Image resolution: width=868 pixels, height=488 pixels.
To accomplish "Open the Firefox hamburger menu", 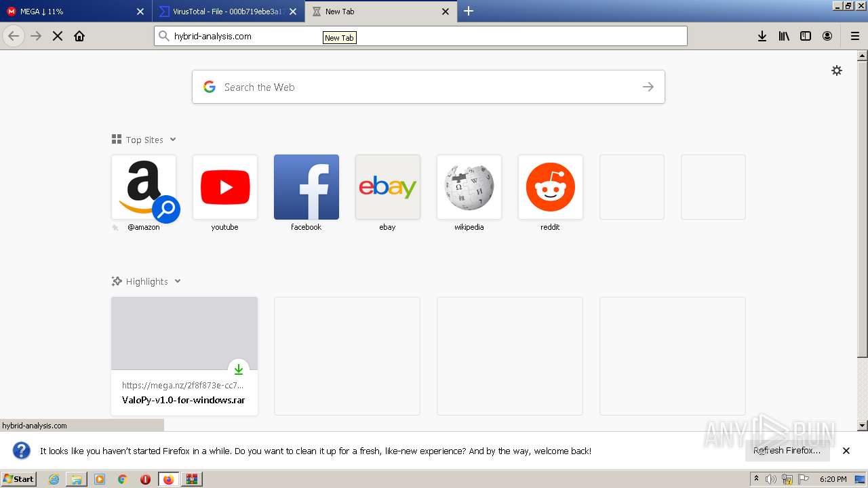I will click(x=854, y=36).
